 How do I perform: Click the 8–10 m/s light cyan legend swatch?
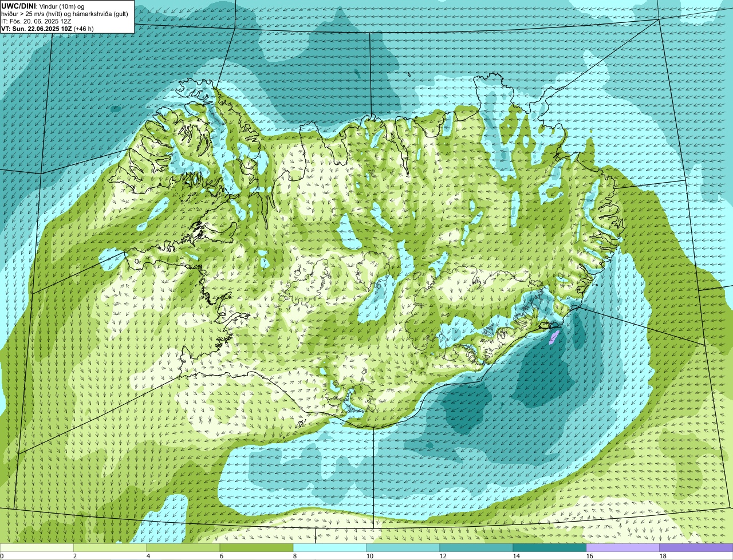[330, 548]
